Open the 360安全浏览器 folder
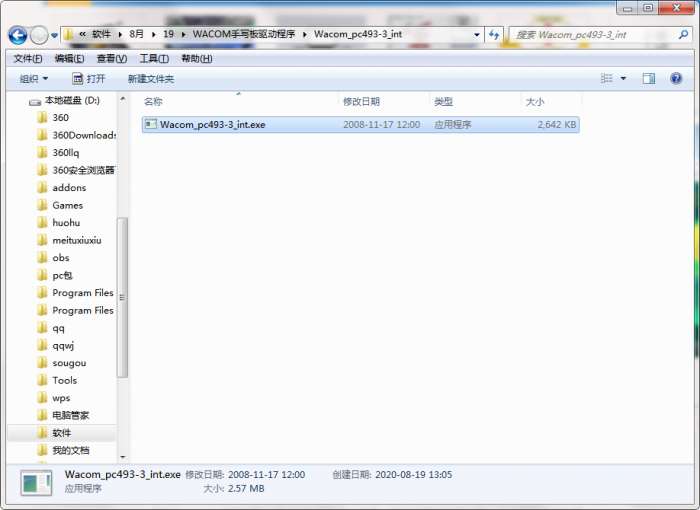Image resolution: width=700 pixels, height=510 pixels. point(83,170)
